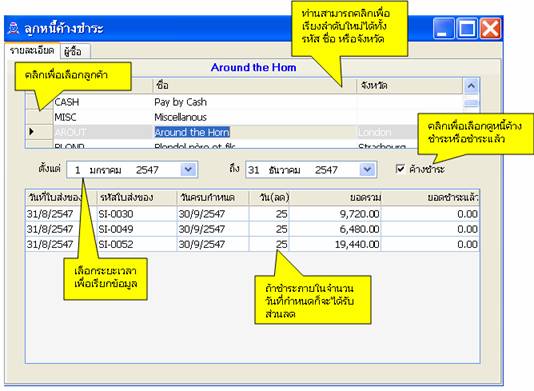Click the due date in SI-0030 row

(x=202, y=214)
